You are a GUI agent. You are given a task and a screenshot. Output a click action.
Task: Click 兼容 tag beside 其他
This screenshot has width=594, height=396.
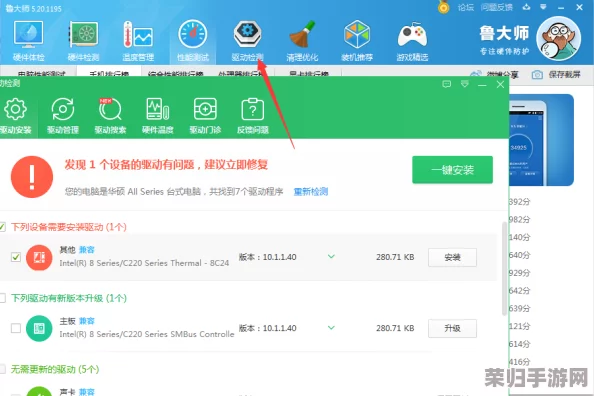click(x=87, y=250)
